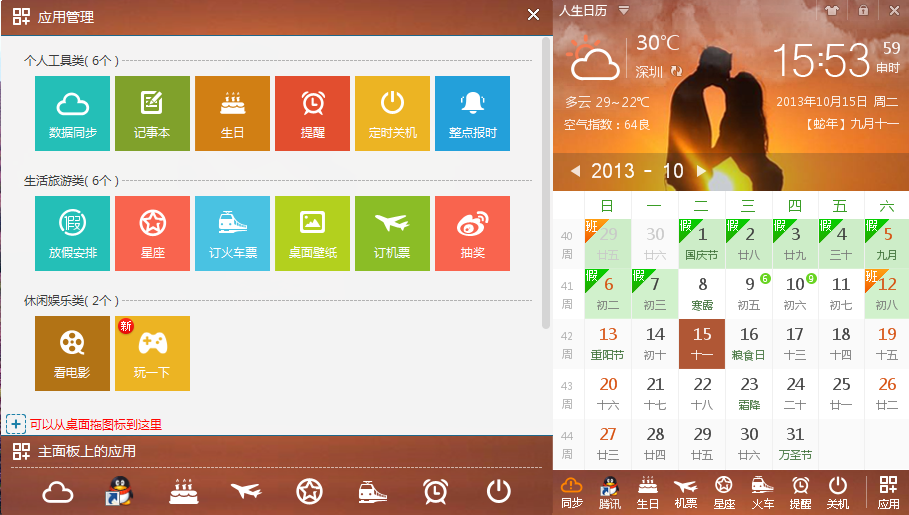The image size is (909, 515).
Task: Click the 30℃ temperature reading
Action: tap(658, 43)
